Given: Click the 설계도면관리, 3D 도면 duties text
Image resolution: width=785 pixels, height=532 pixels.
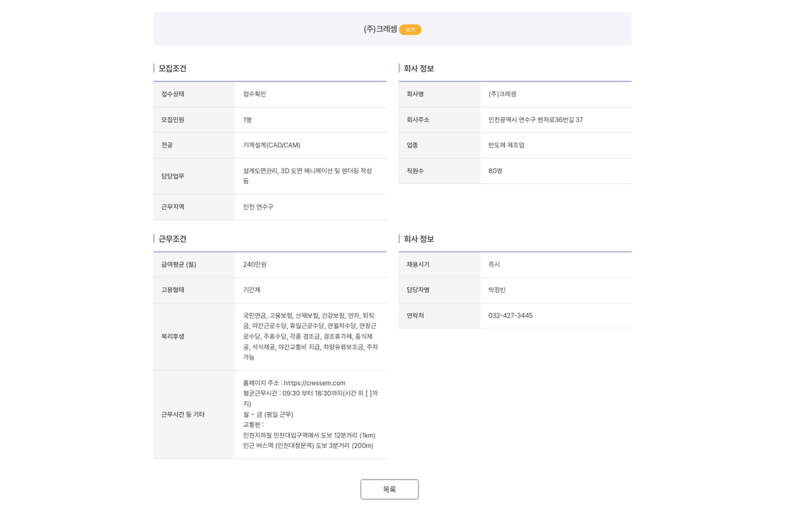Looking at the screenshot, I should tap(307, 176).
